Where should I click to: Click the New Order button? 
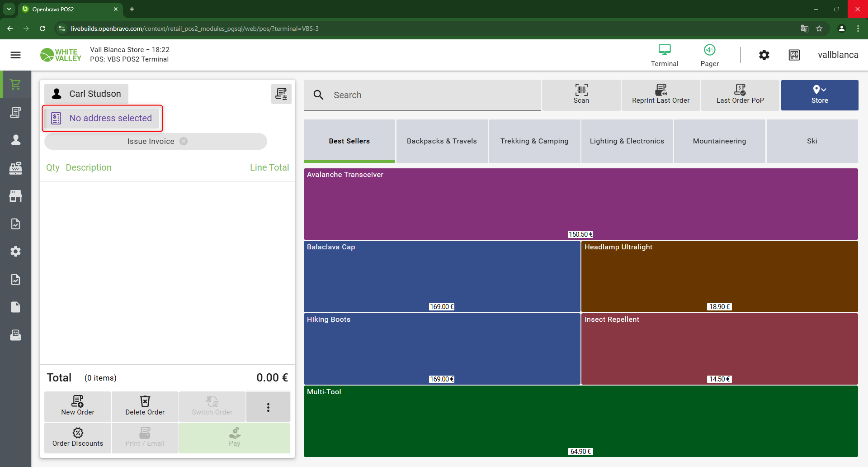(x=78, y=406)
